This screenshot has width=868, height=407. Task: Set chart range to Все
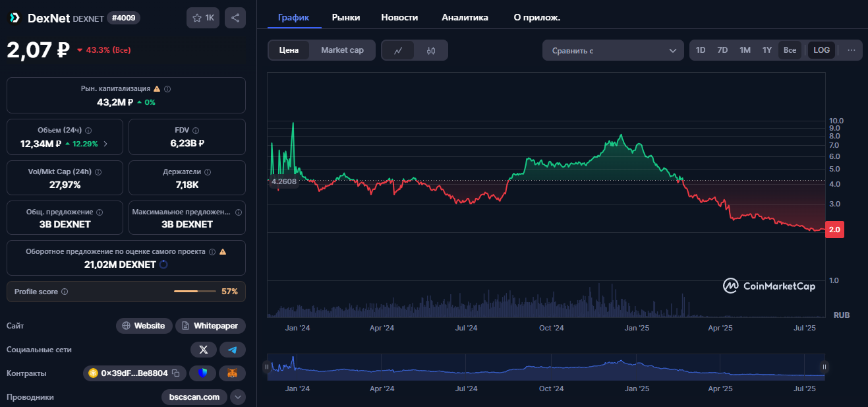coord(790,50)
